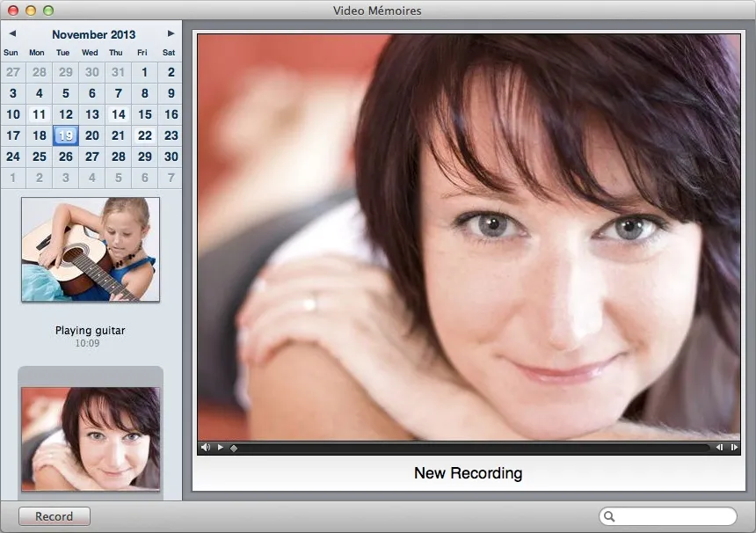Image resolution: width=756 pixels, height=533 pixels.
Task: Select November 19 in the calendar
Action: pyautogui.click(x=66, y=135)
